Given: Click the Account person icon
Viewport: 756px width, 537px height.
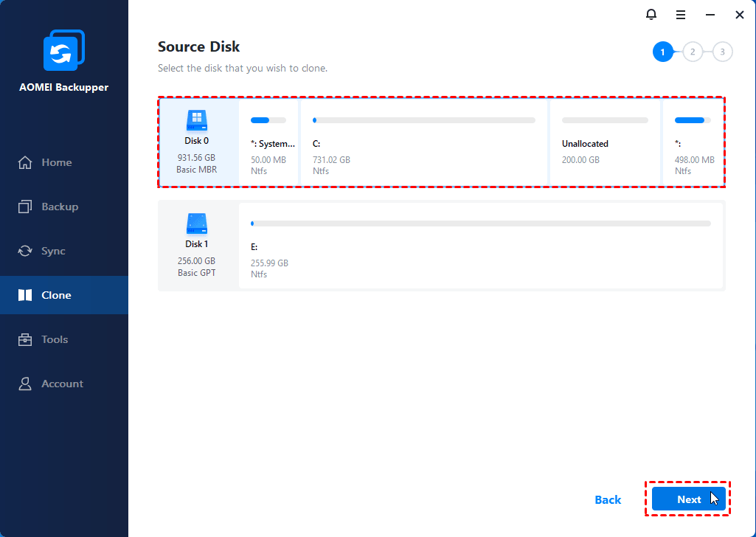Looking at the screenshot, I should click(x=26, y=384).
